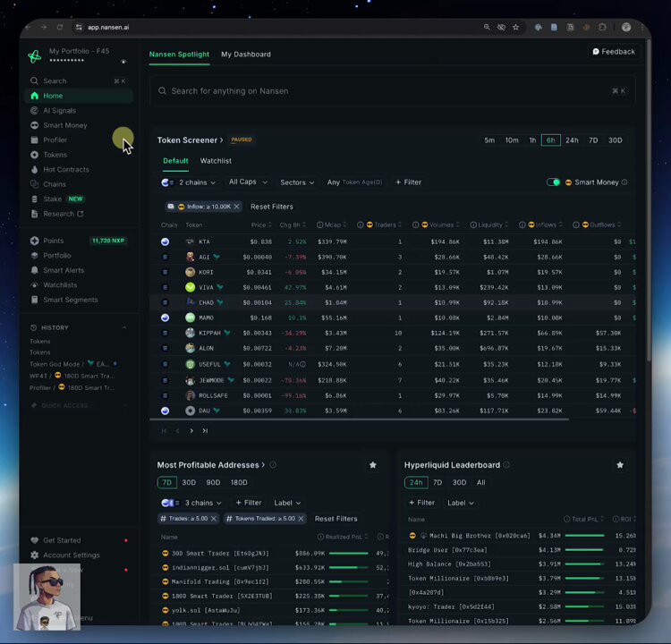
Task: Switch to My Dashboard tab
Action: click(246, 55)
